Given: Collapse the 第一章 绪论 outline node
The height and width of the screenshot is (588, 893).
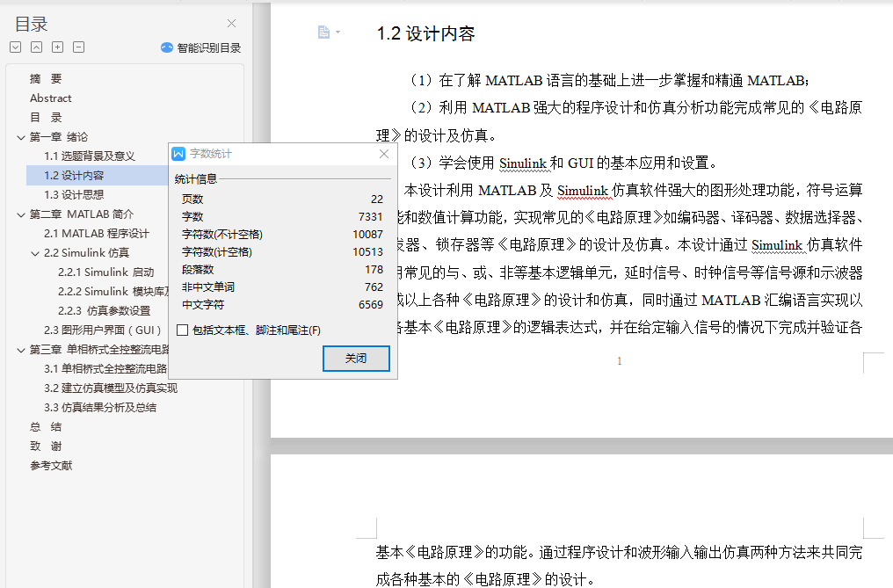Looking at the screenshot, I should 20,137.
